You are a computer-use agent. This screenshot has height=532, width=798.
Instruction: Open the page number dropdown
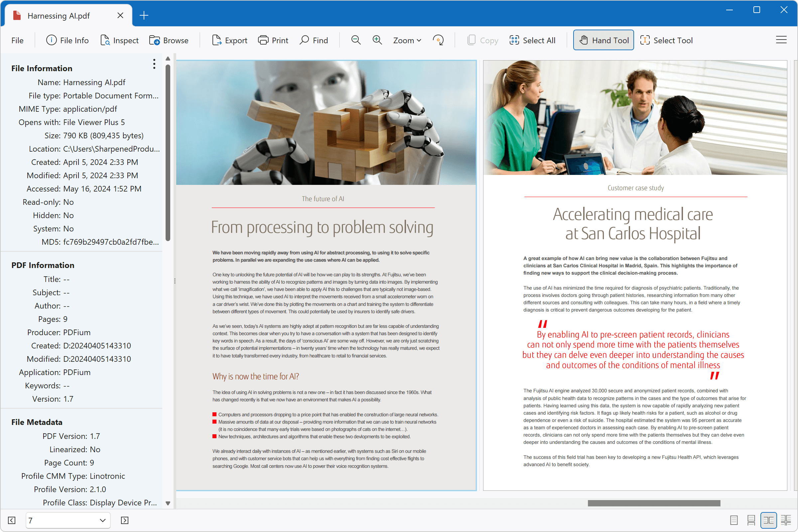click(x=101, y=520)
